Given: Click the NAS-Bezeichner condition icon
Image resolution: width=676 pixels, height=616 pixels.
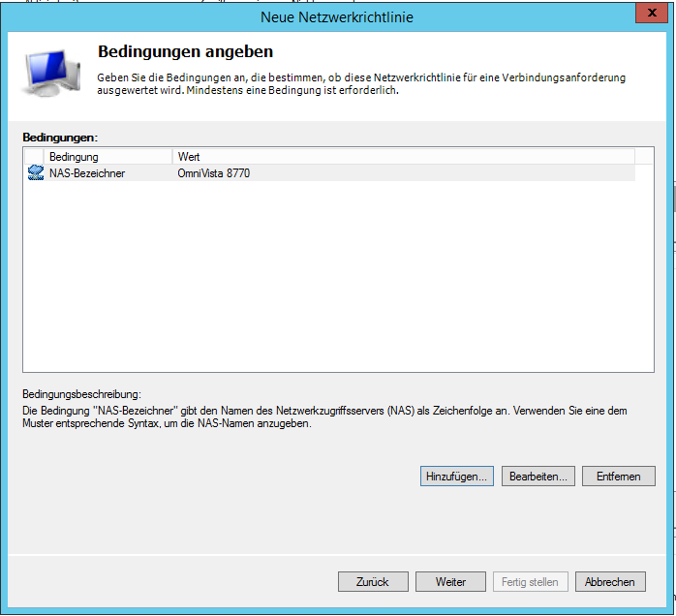Looking at the screenshot, I should (36, 172).
